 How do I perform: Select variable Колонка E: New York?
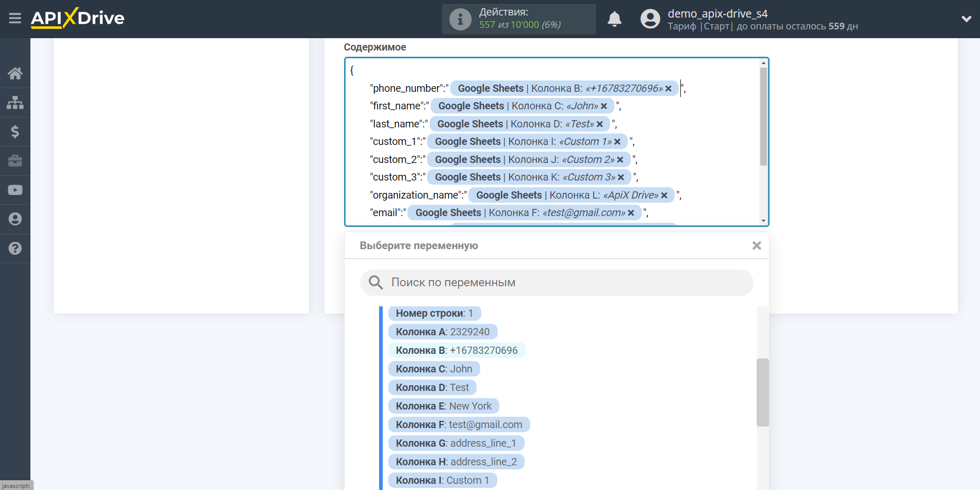pos(444,406)
